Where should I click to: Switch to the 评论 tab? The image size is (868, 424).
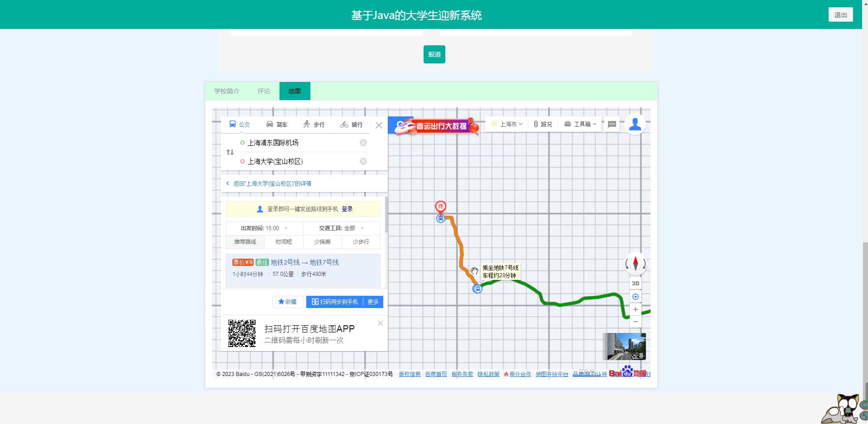tap(264, 91)
